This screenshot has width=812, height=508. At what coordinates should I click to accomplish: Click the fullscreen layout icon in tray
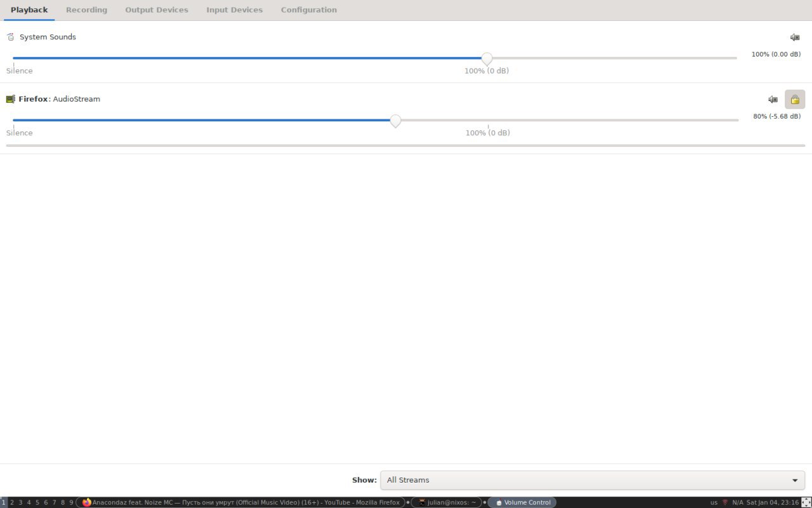[806, 502]
